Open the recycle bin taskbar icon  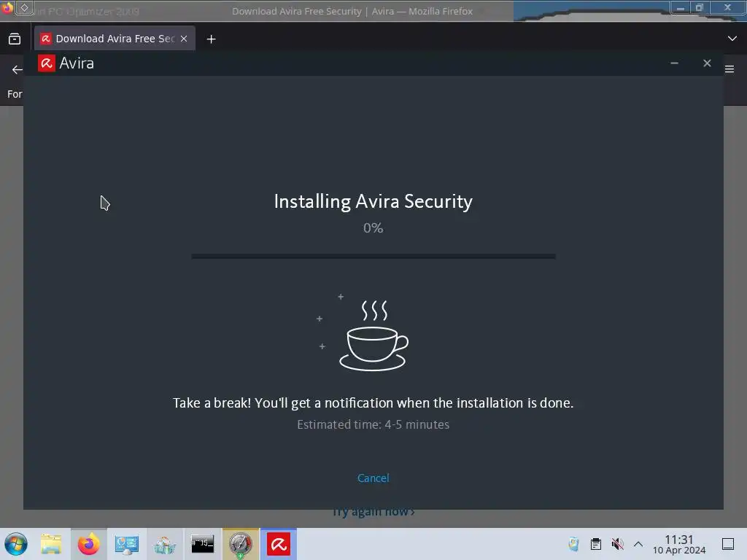coord(164,544)
